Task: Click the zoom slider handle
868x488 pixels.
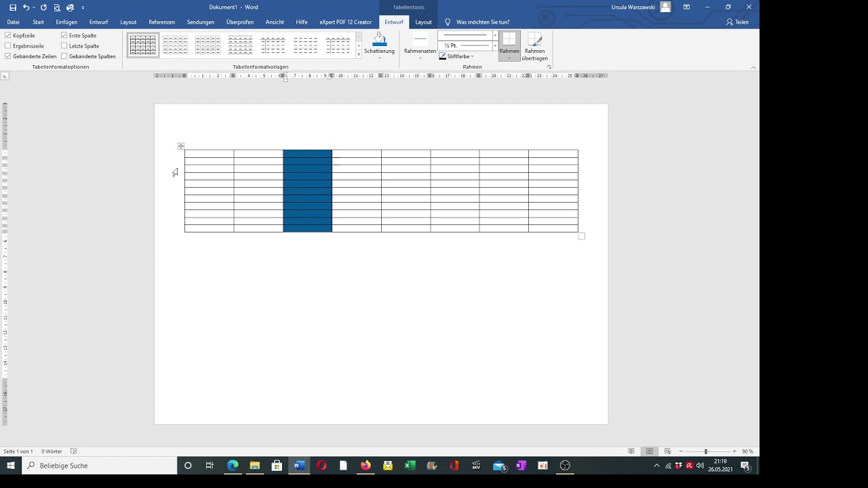Action: (706, 451)
